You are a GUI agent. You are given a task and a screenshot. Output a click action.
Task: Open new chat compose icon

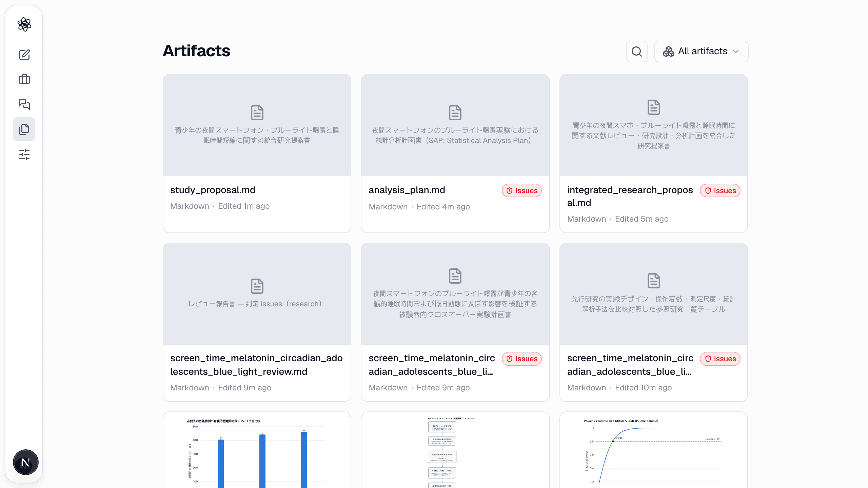tap(24, 55)
